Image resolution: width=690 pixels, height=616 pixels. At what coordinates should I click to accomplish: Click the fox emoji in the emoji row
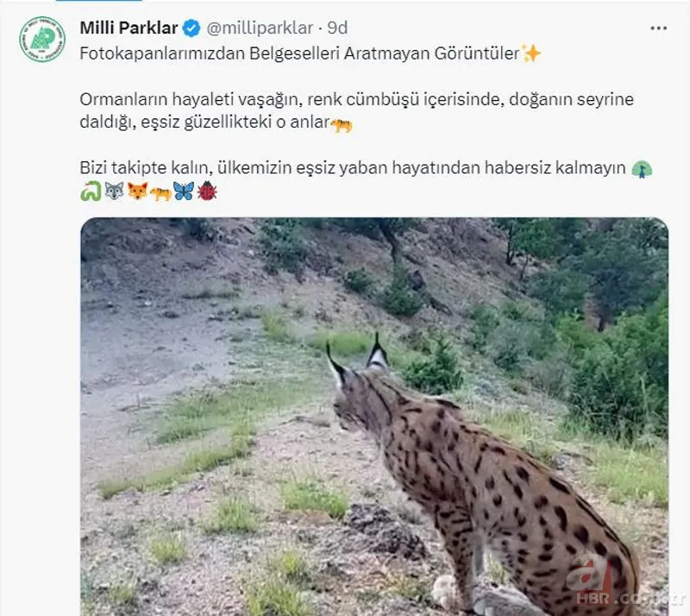(x=138, y=192)
